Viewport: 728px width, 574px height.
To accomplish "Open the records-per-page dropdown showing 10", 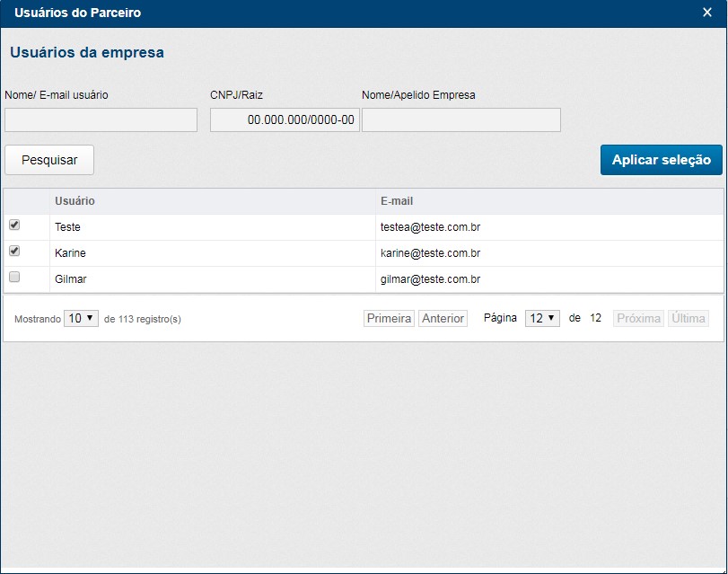I will tap(81, 319).
